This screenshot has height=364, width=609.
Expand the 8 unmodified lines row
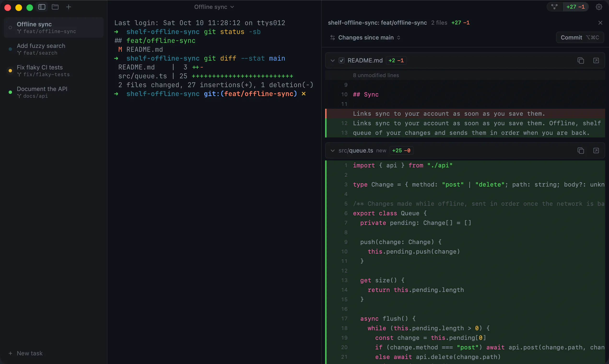(465, 75)
